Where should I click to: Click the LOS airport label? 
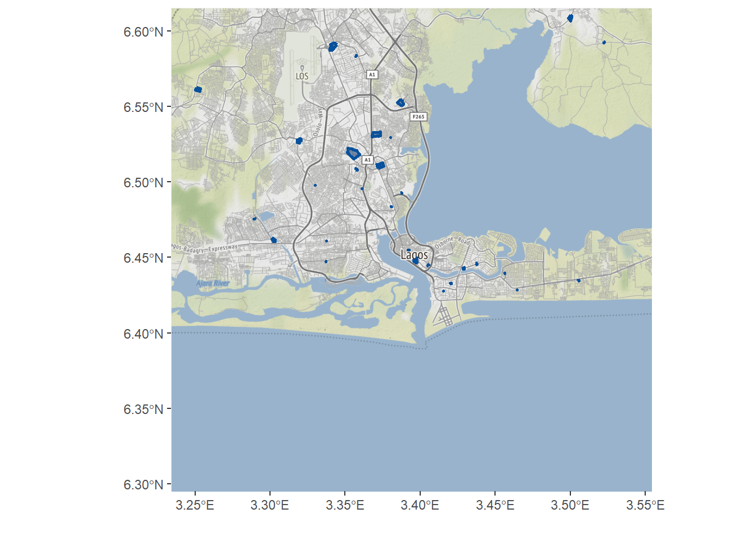(302, 76)
